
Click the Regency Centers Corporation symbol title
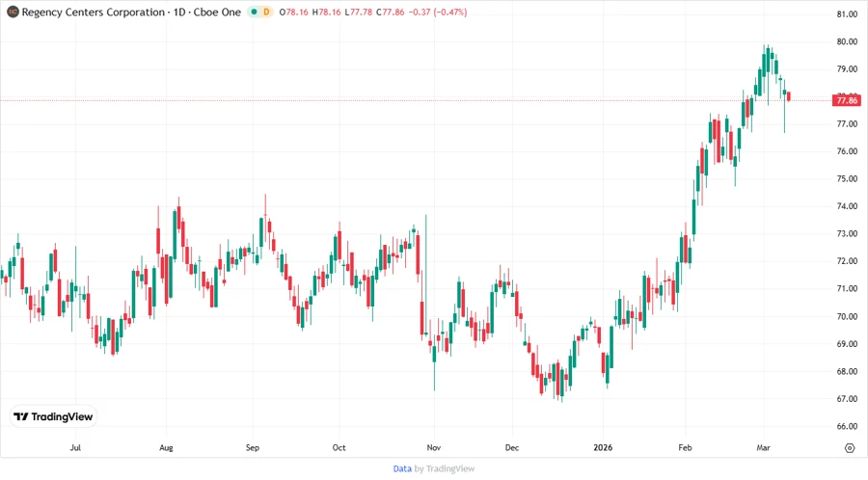(93, 12)
